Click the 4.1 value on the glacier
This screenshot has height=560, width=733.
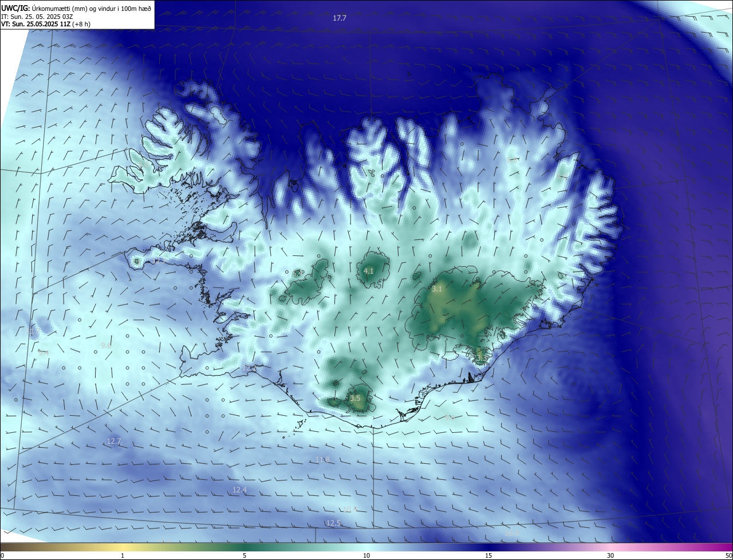pos(369,271)
